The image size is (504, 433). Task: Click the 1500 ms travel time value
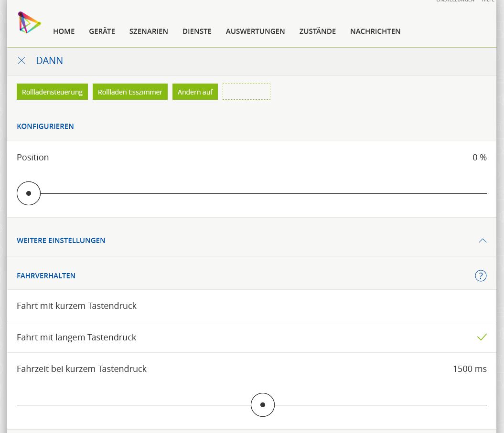tap(469, 369)
